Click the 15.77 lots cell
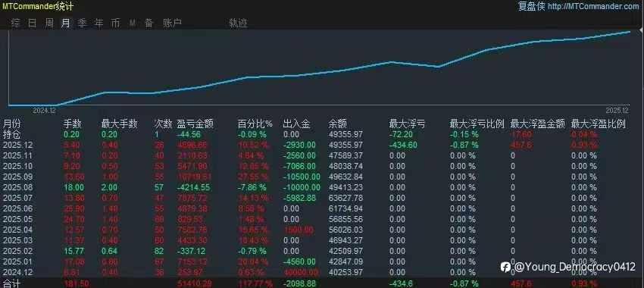Viewport: 644px width, 288px height. [74, 251]
